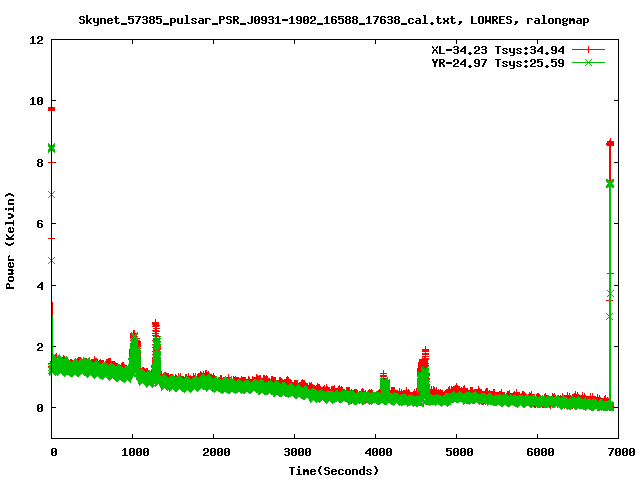This screenshot has height=480, width=640.
Task: Click the x-axis tick label 3000
Action: (297, 452)
